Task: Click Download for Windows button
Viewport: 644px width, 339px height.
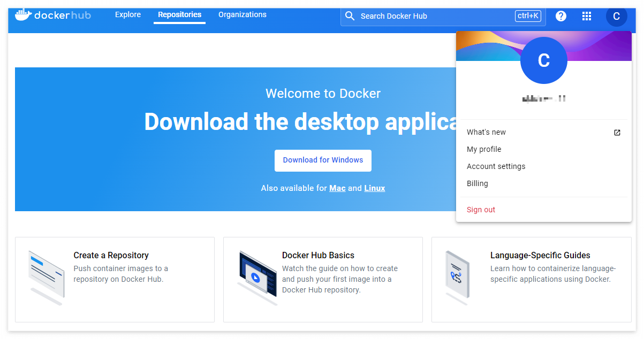Action: tap(323, 160)
